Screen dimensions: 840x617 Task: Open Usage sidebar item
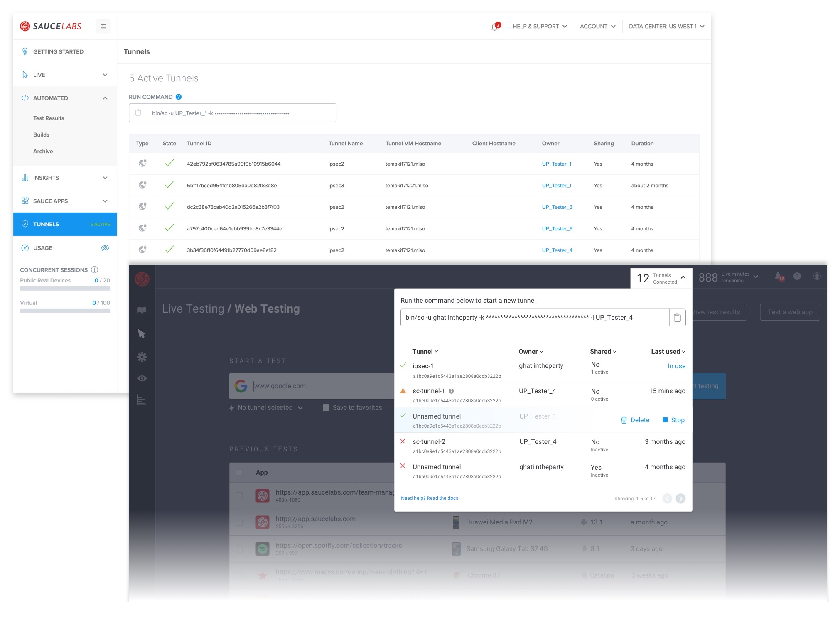pos(43,248)
